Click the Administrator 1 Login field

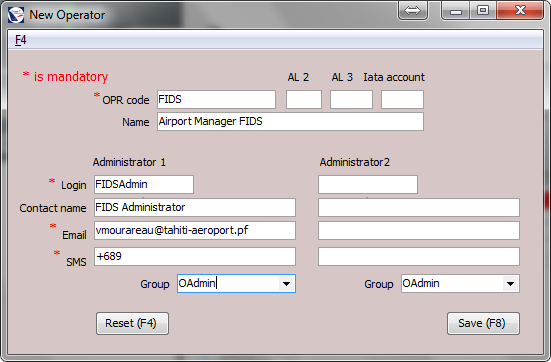point(144,185)
